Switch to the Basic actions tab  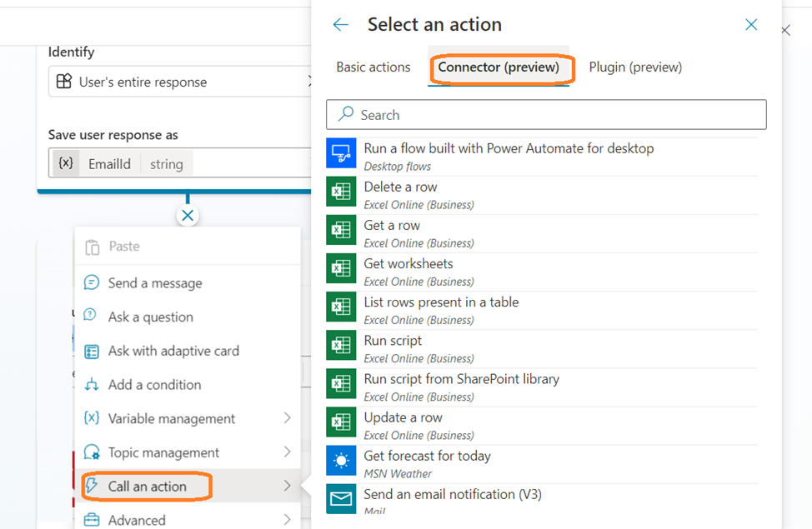point(373,67)
